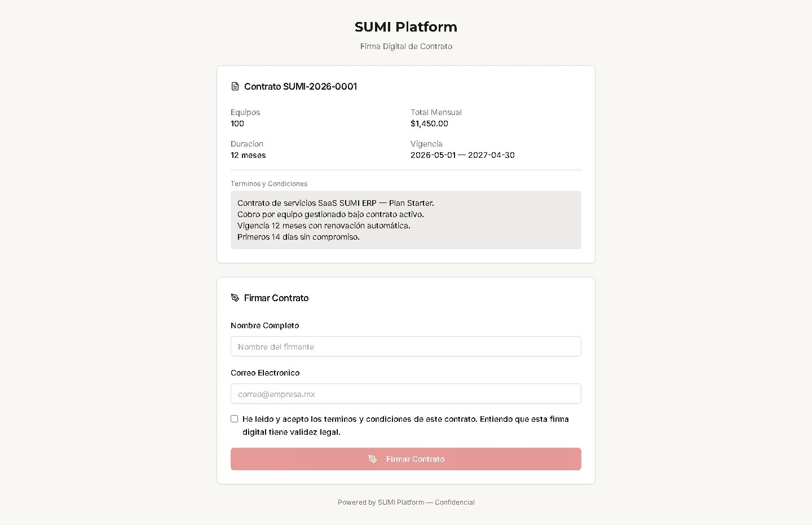Click the SUMI Platform page title
This screenshot has width=812, height=525.
point(405,27)
